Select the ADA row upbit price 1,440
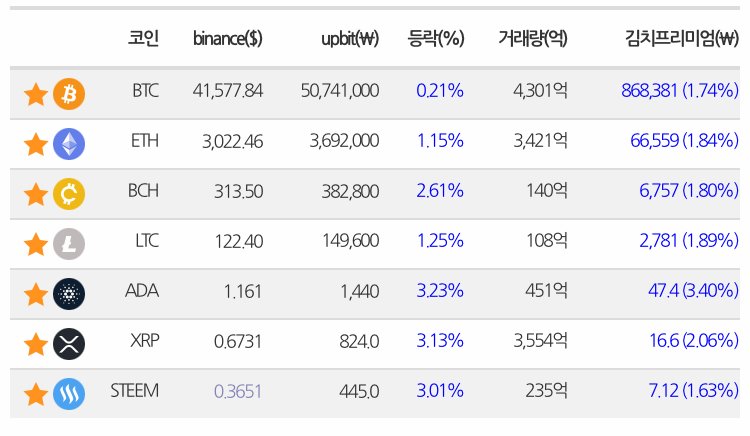This screenshot has height=436, width=750. (x=360, y=291)
